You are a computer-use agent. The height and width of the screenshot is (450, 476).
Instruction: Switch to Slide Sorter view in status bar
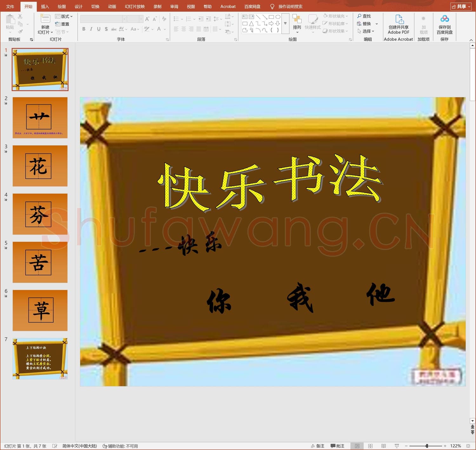click(x=370, y=446)
